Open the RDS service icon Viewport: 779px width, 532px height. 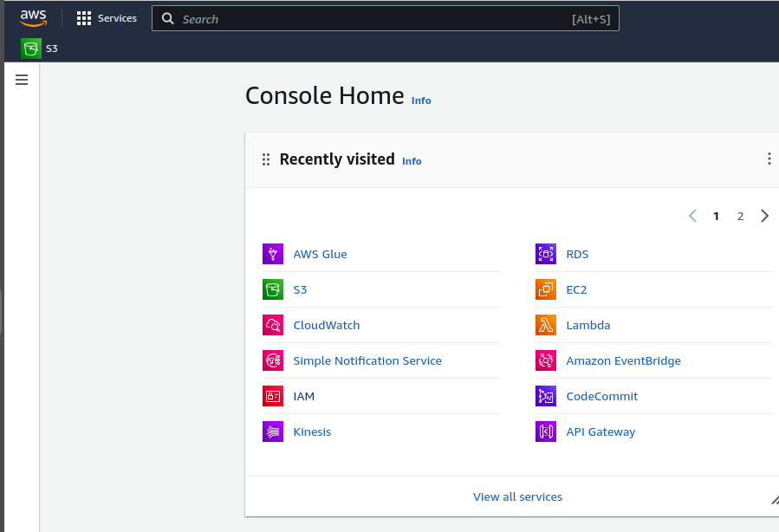pyautogui.click(x=545, y=254)
